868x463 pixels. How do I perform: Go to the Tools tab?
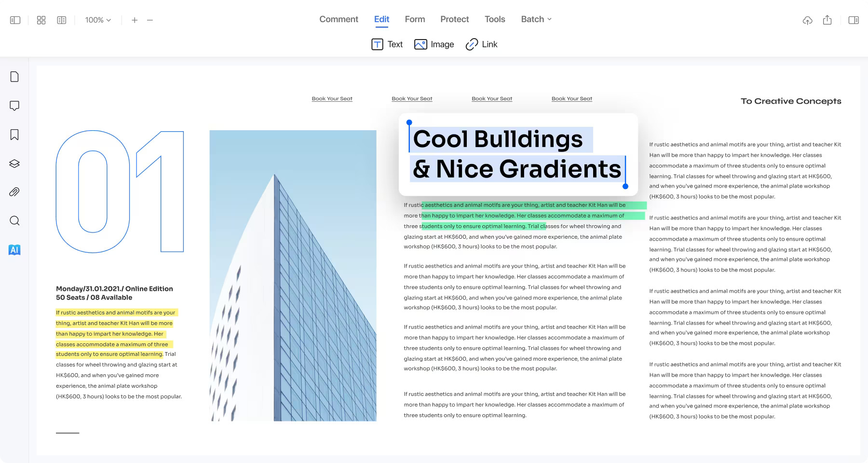[495, 19]
